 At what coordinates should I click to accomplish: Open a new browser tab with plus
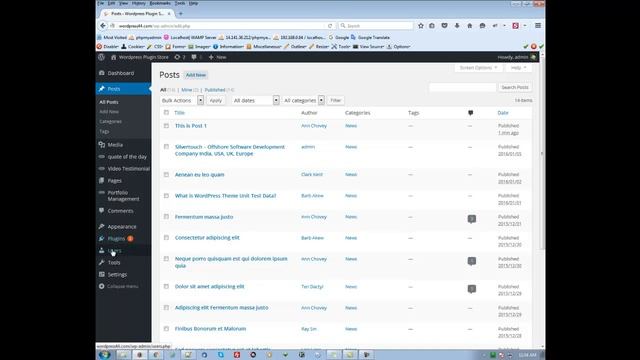[180, 13]
